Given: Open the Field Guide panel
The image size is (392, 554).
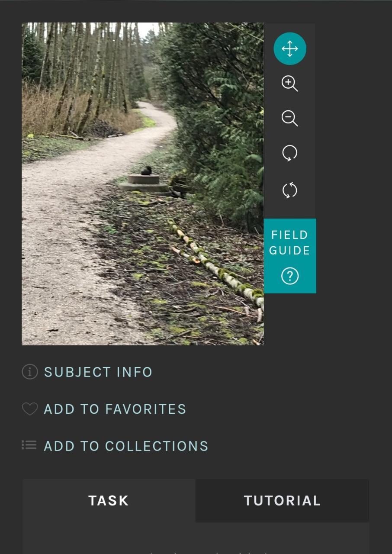Looking at the screenshot, I should click(x=289, y=256).
